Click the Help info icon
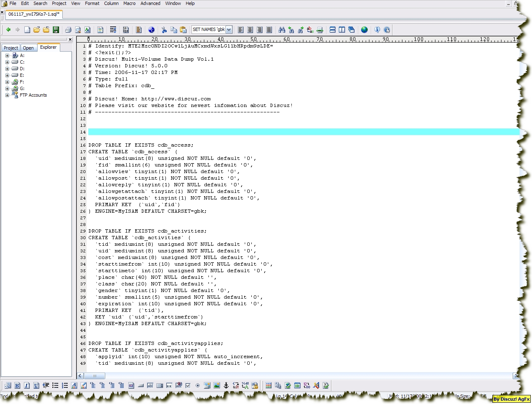Image resolution: width=532 pixels, height=404 pixels. point(377,30)
